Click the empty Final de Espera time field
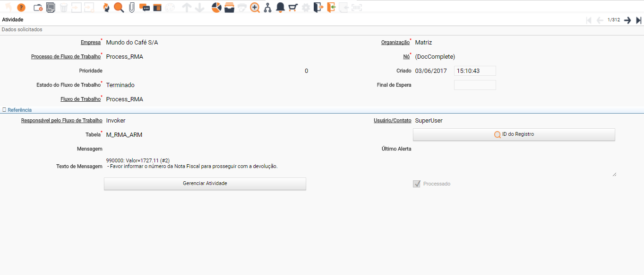The image size is (644, 275). (475, 85)
